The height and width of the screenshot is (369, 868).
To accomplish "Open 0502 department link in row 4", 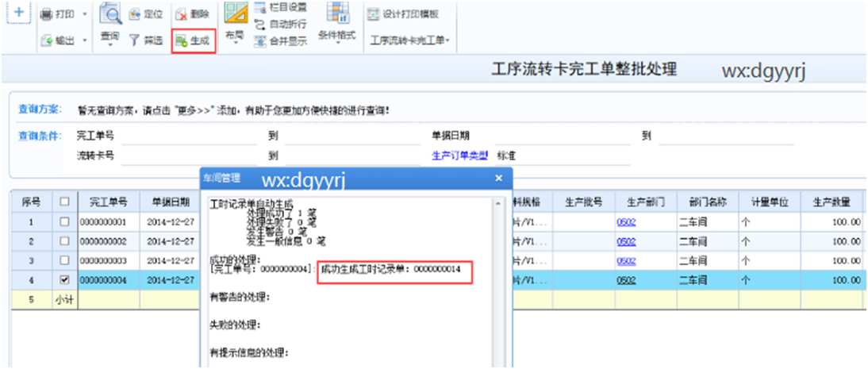I will (627, 281).
